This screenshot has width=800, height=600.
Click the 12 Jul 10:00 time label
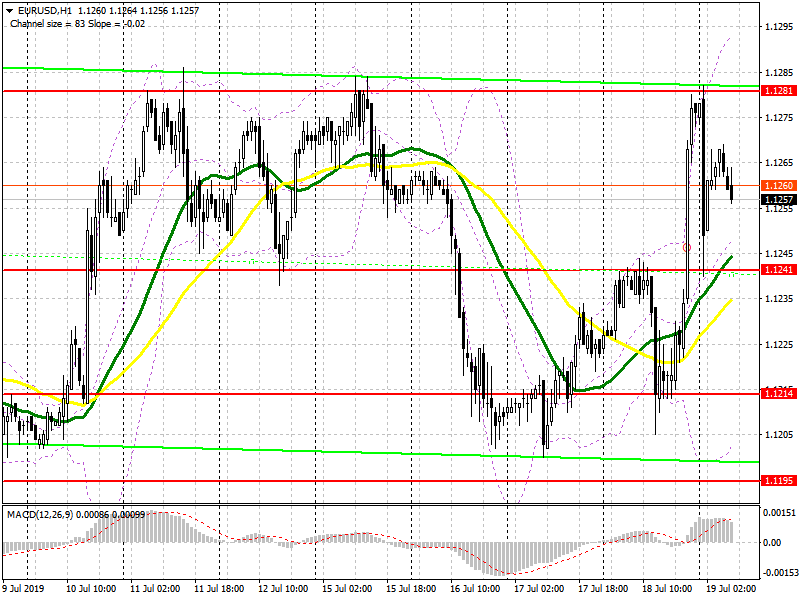click(283, 589)
